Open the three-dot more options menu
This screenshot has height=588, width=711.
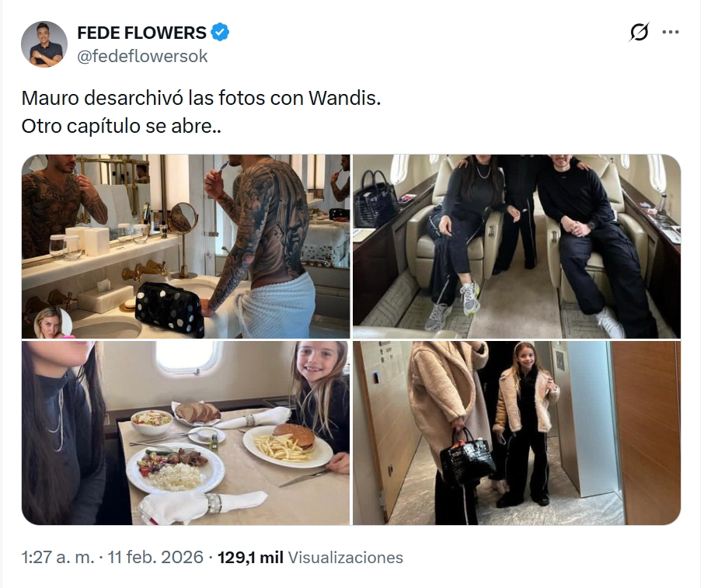tap(671, 32)
